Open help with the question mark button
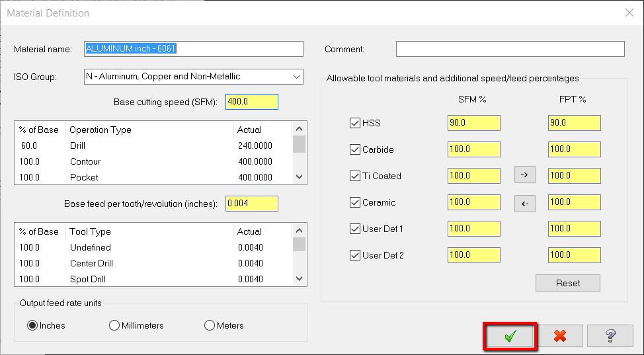Viewport: 644px width, 355px height. pyautogui.click(x=610, y=336)
